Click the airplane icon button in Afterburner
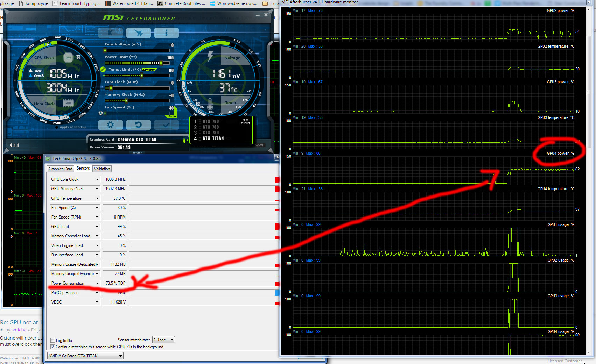596x364 pixels. pos(139,33)
